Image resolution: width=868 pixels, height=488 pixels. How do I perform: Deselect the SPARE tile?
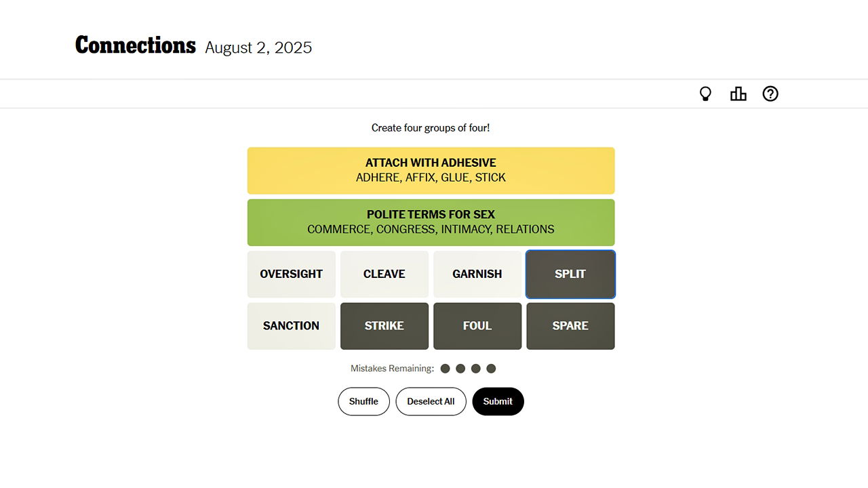pyautogui.click(x=570, y=326)
